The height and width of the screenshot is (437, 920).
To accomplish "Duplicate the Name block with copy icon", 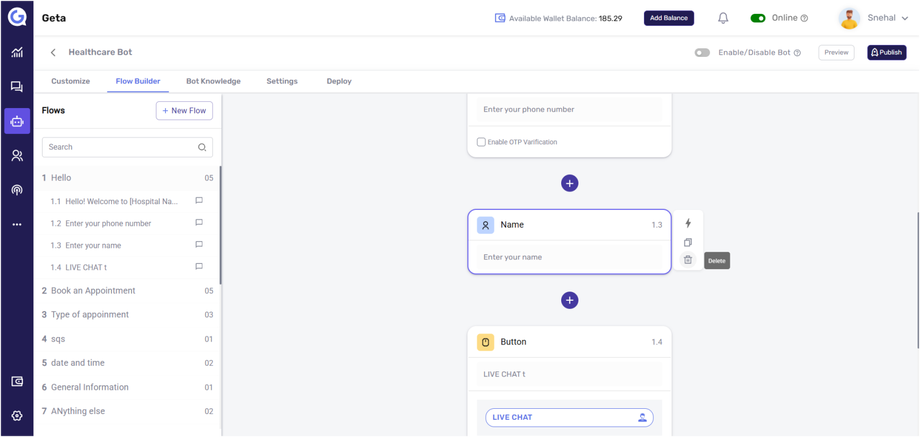I will 688,242.
